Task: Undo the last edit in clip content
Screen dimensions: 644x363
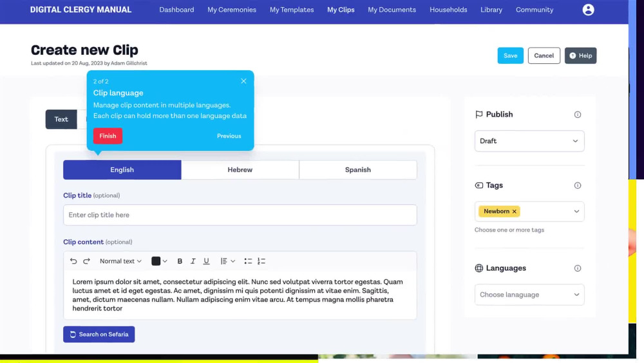Action: 73,261
